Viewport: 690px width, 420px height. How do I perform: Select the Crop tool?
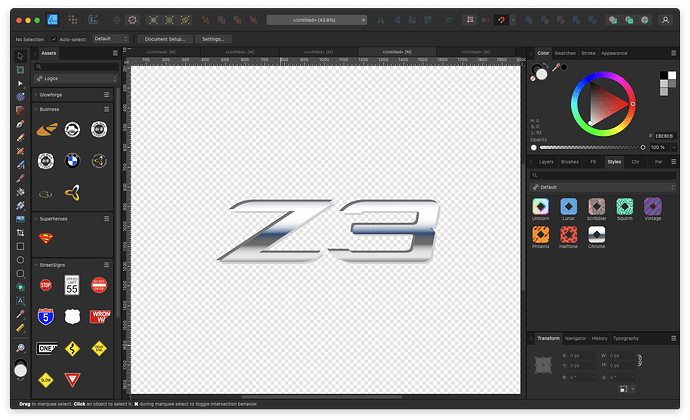click(x=20, y=232)
